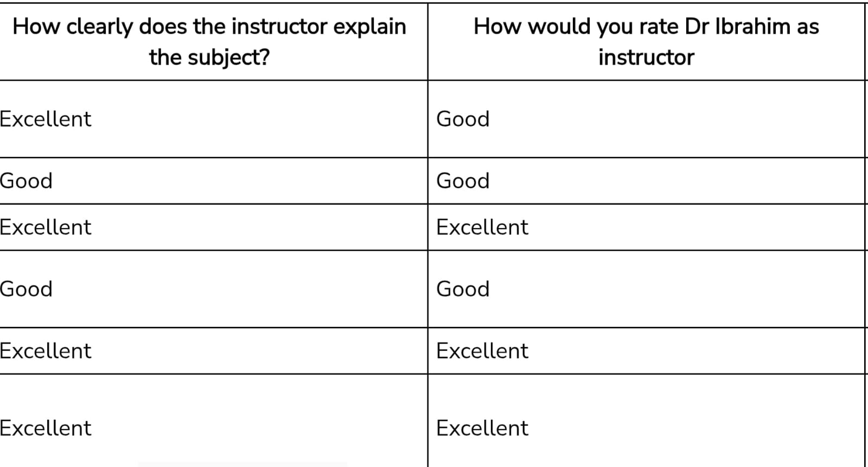Click 'Good' in fourth row of rating column

click(463, 289)
